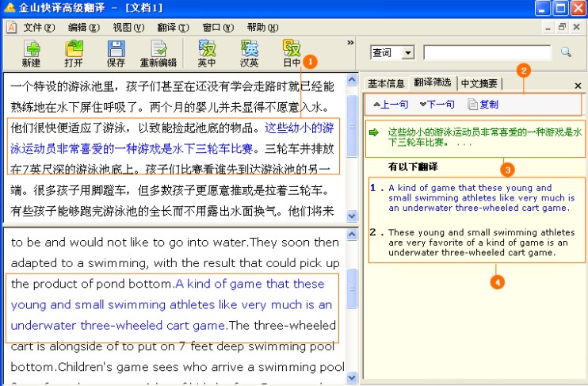Switch to the 中文摘要 tab
Viewport: 588px width, 386px height.
click(x=479, y=84)
